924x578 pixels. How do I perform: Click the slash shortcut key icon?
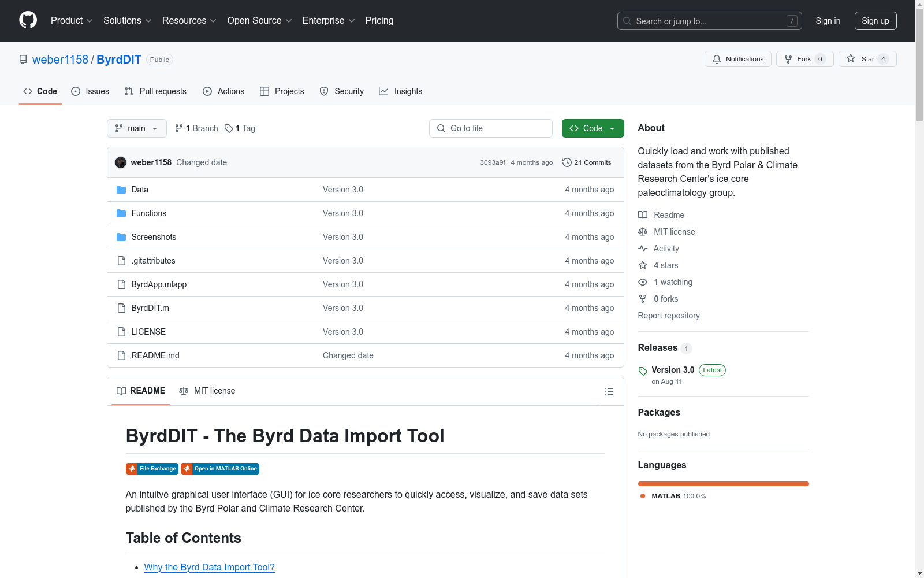[x=792, y=21]
